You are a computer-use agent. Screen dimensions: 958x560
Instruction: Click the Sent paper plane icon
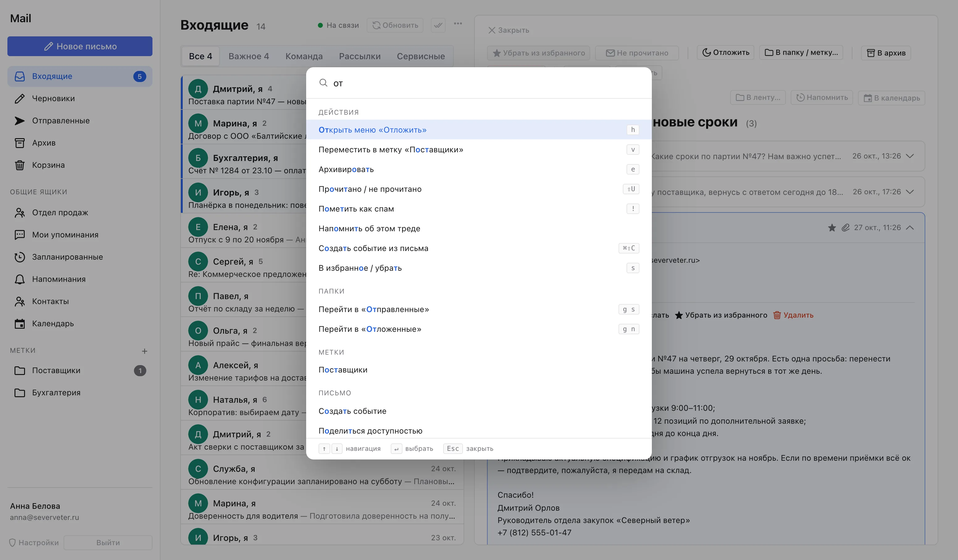[20, 121]
